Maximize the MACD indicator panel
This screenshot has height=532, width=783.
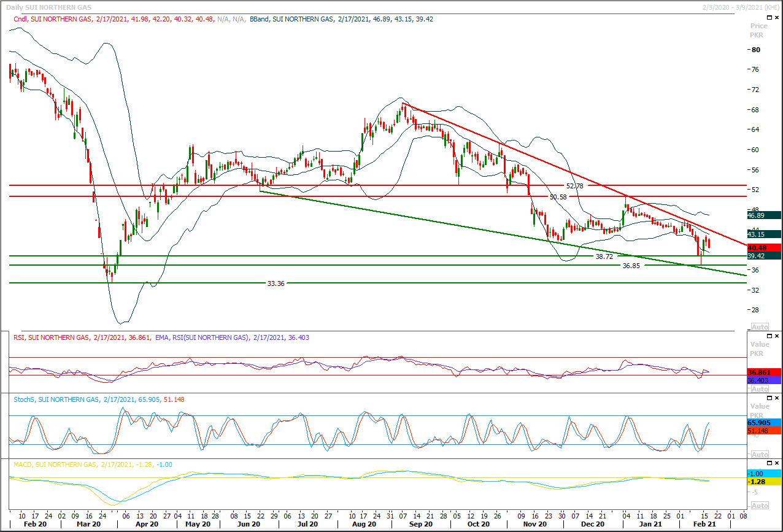(x=769, y=463)
